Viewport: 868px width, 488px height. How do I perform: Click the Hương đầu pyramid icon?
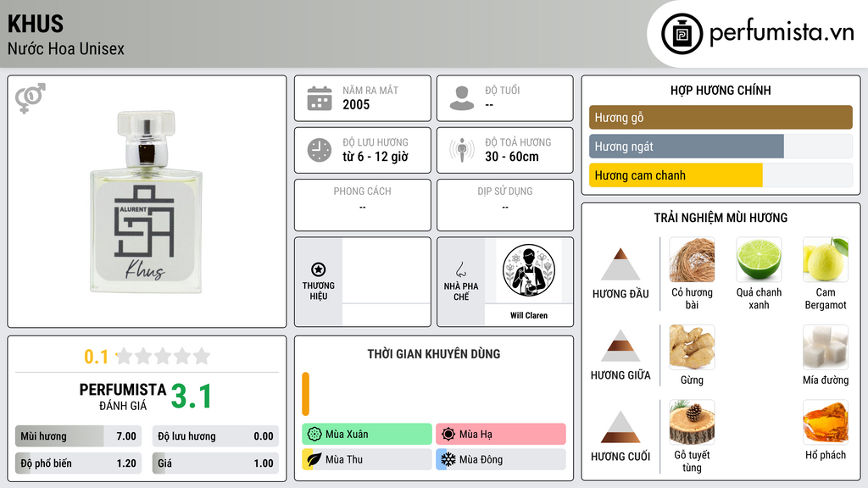click(x=620, y=264)
